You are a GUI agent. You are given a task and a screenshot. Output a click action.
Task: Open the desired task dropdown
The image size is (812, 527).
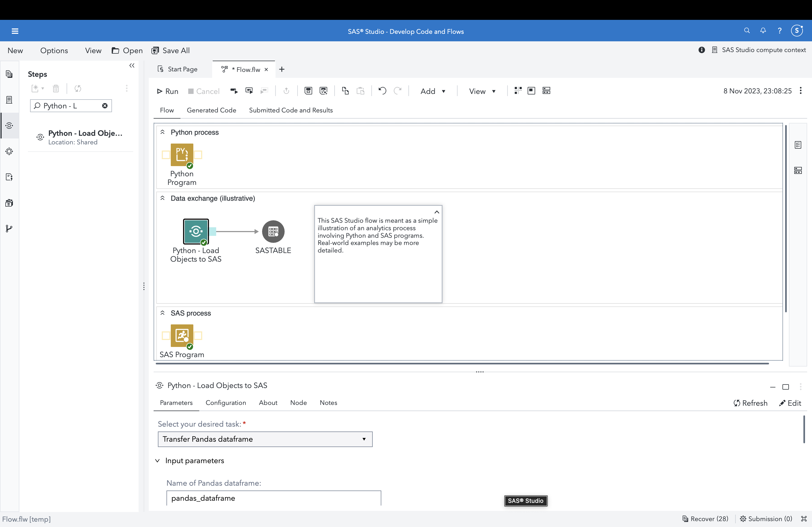coord(265,439)
